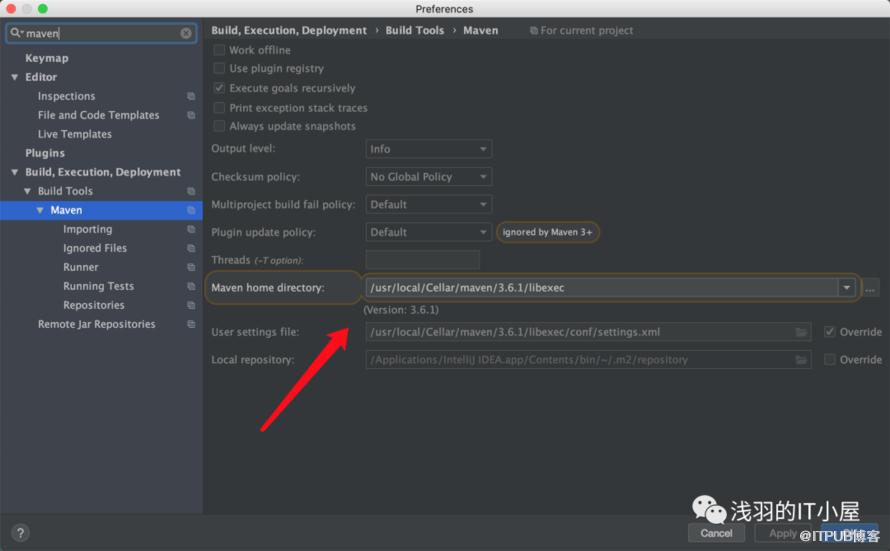Browse folder for User settings file
Screen dimensions: 890x551
801,332
